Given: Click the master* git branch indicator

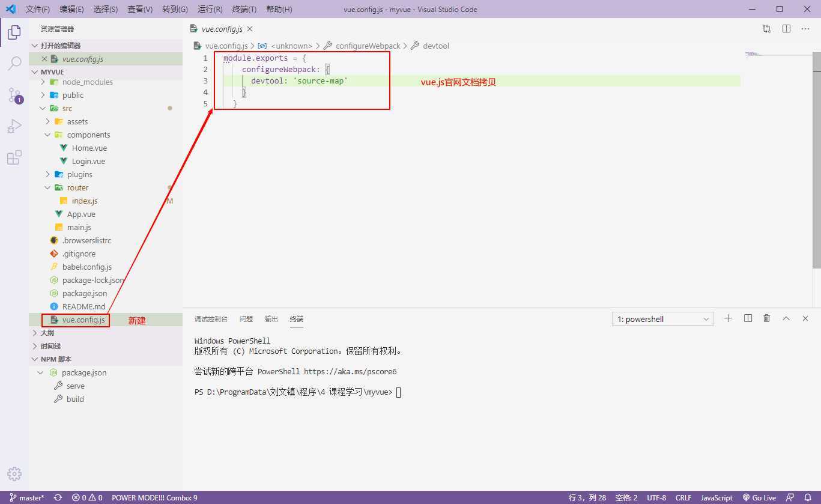Looking at the screenshot, I should (27, 497).
